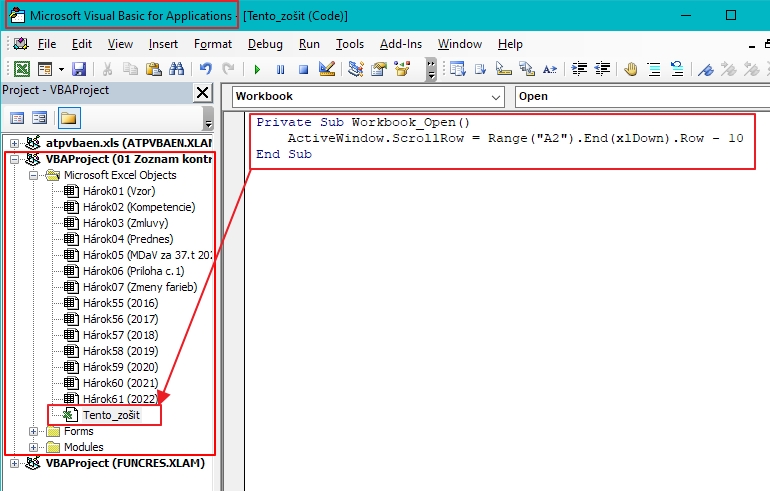Click View Object icon in Project panel

[x=40, y=118]
